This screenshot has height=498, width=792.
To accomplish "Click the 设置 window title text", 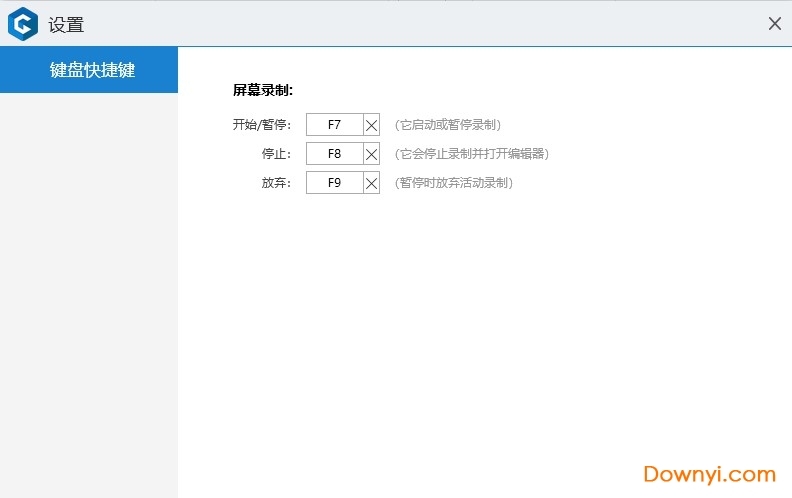I will click(x=66, y=24).
